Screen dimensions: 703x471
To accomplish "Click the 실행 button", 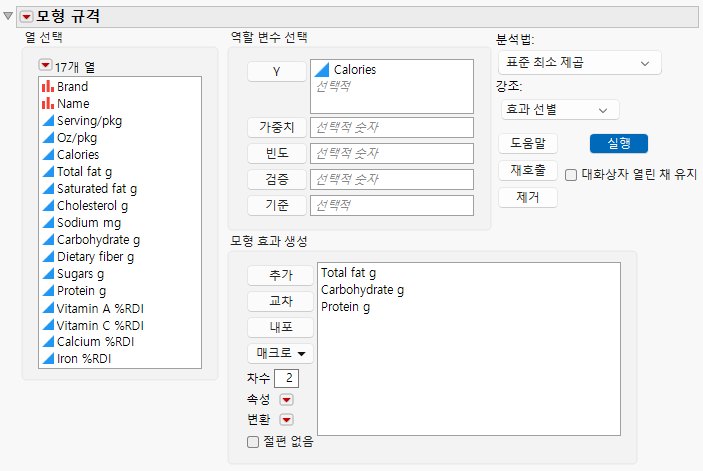I will [x=619, y=144].
